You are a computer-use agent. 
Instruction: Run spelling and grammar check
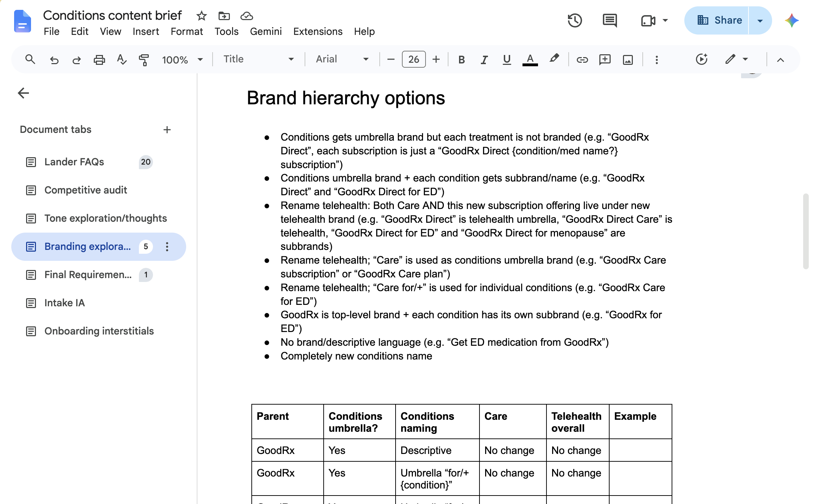(x=122, y=60)
